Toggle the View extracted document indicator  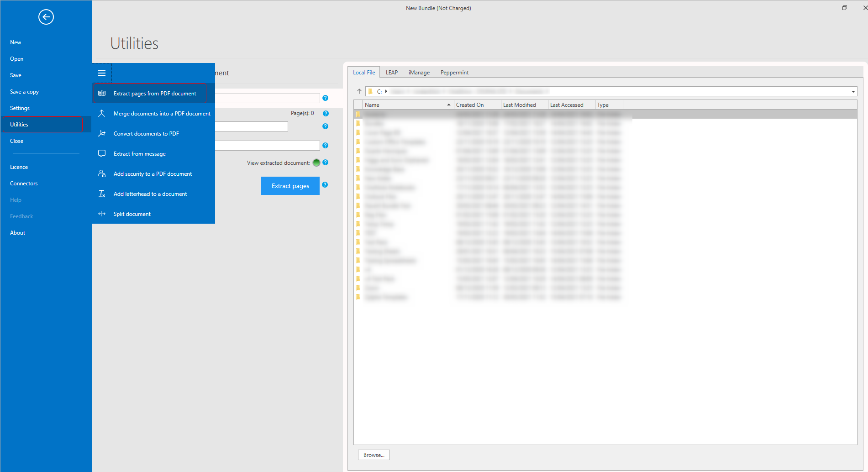coord(316,163)
